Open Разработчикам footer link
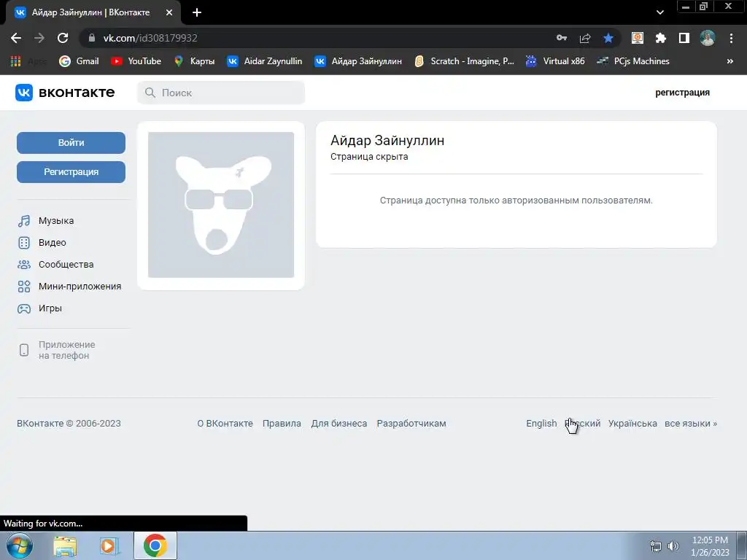747x560 pixels. coord(411,424)
